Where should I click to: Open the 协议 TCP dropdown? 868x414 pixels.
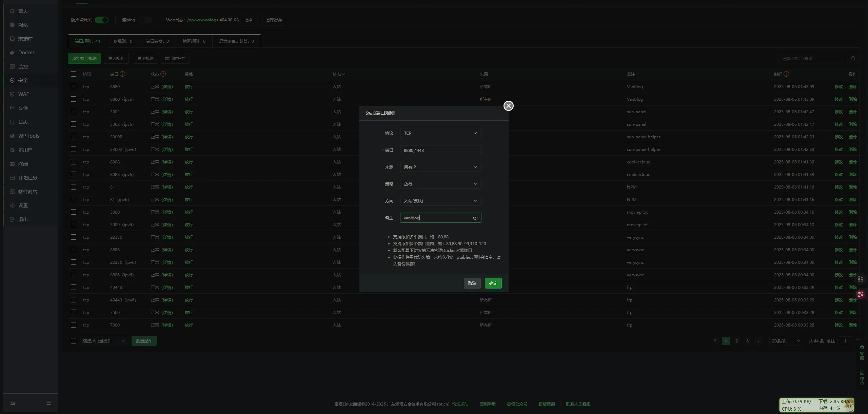(x=440, y=133)
